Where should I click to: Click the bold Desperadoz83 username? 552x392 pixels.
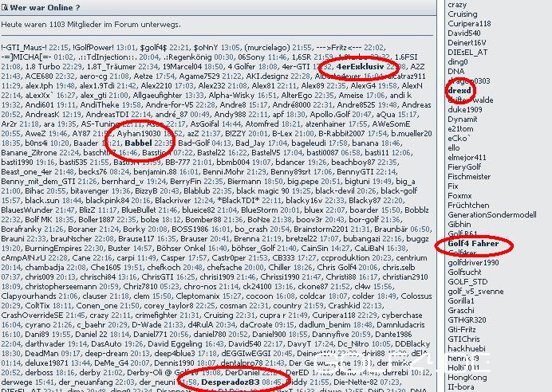coord(229,382)
